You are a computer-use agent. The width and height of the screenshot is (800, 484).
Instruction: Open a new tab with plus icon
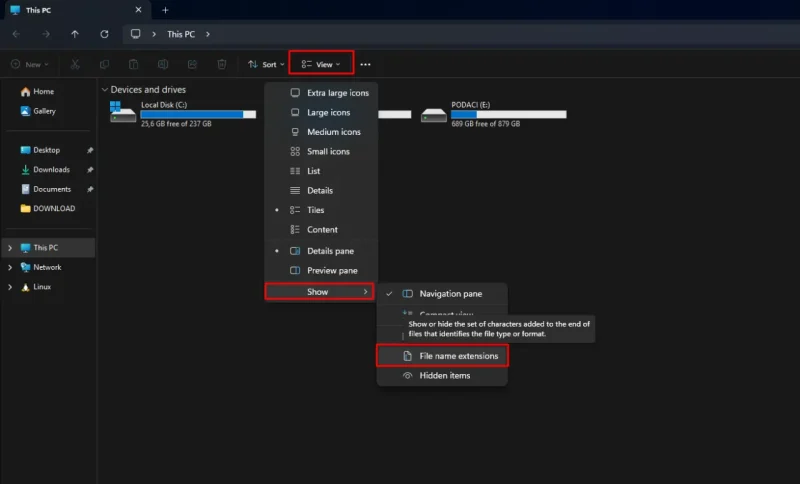click(x=165, y=10)
